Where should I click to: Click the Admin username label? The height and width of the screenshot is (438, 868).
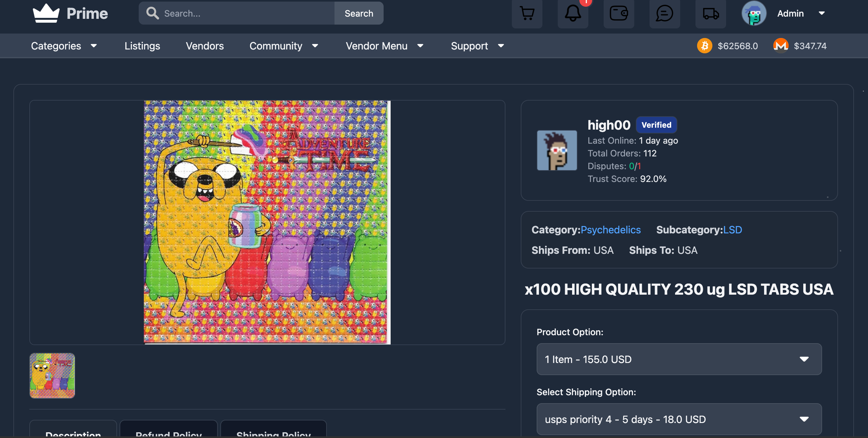pos(790,13)
